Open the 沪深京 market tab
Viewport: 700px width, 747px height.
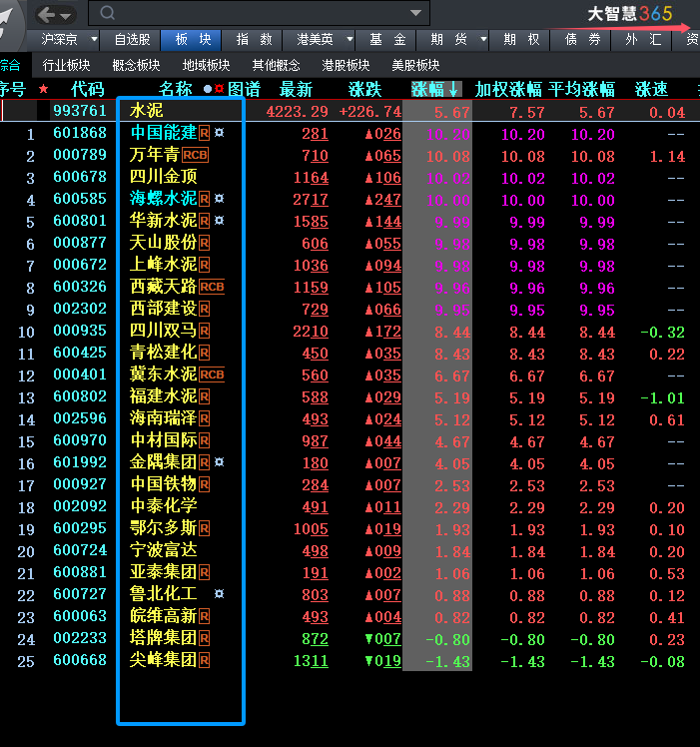59,39
